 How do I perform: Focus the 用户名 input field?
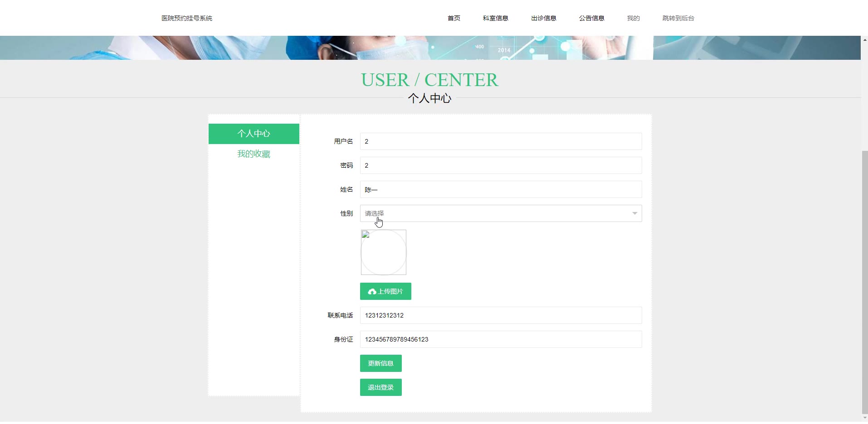pyautogui.click(x=501, y=141)
